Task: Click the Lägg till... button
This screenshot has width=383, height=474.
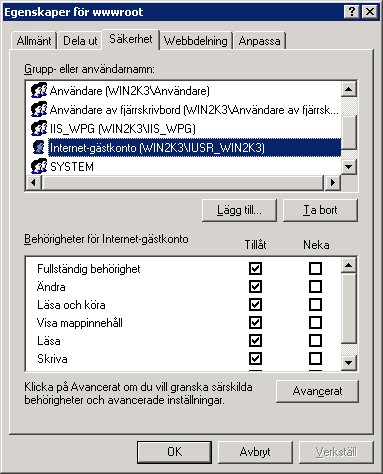Action: click(239, 210)
